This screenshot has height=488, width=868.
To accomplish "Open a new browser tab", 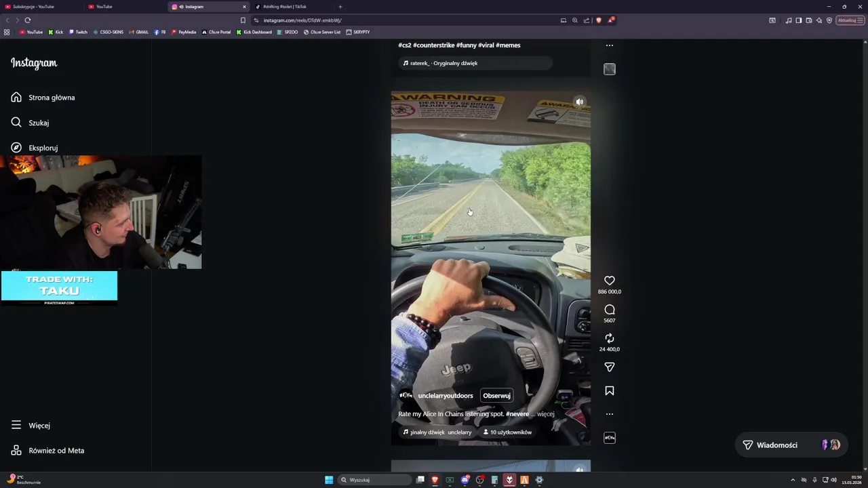I will [340, 7].
